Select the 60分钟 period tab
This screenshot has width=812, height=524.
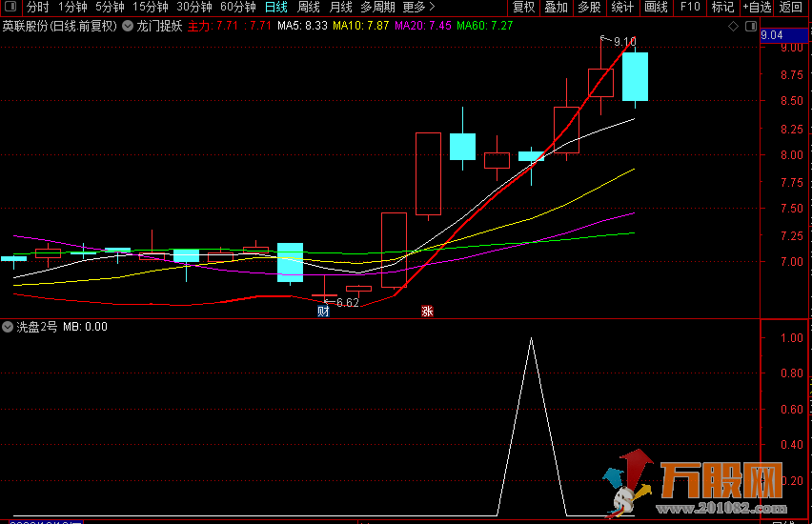238,7
